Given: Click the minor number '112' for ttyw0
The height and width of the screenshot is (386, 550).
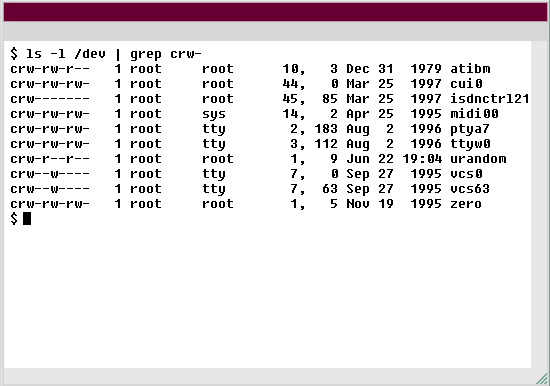Looking at the screenshot, I should pos(326,144).
